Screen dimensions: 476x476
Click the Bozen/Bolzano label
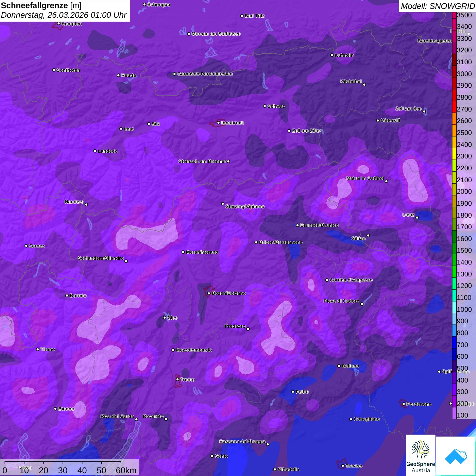[228, 293]
